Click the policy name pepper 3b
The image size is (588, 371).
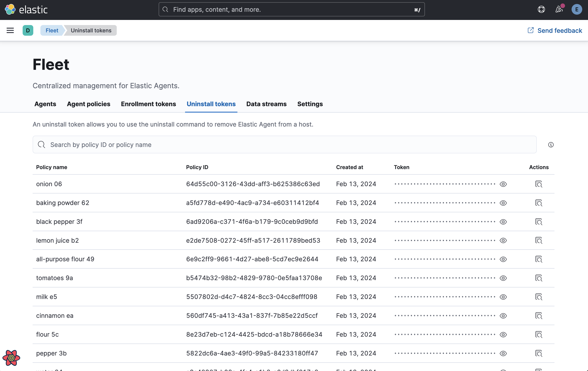point(51,353)
